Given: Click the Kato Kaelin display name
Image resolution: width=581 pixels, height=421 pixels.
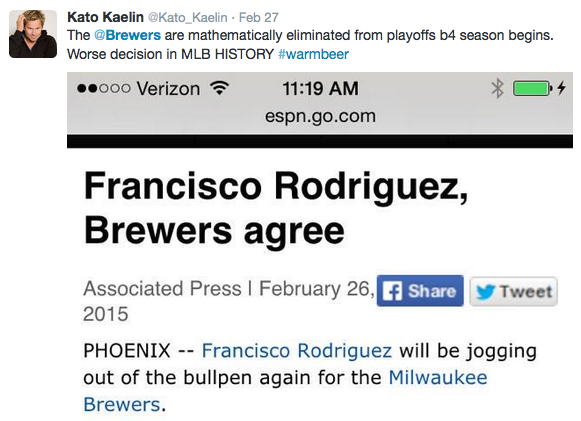Looking at the screenshot, I should (105, 17).
